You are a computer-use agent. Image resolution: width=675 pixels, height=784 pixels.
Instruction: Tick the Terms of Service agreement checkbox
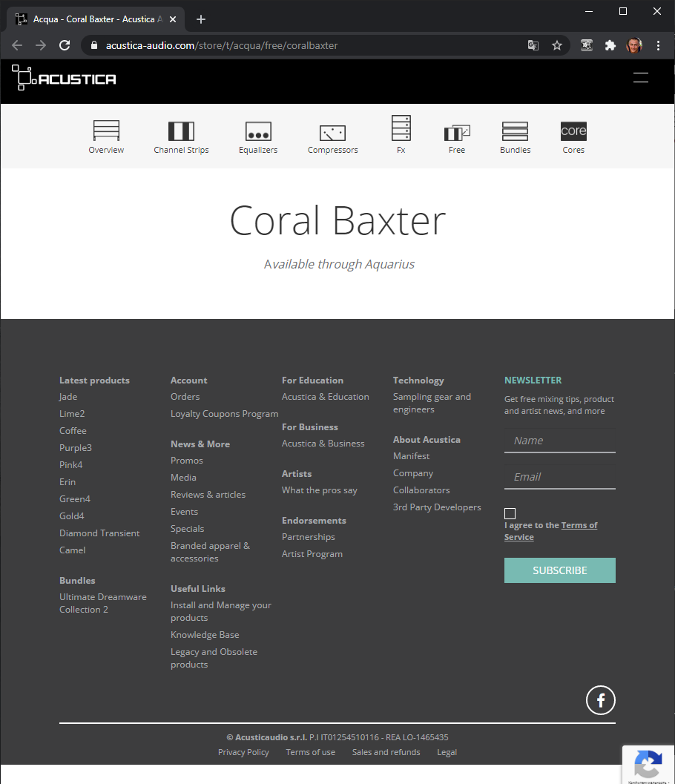point(510,513)
